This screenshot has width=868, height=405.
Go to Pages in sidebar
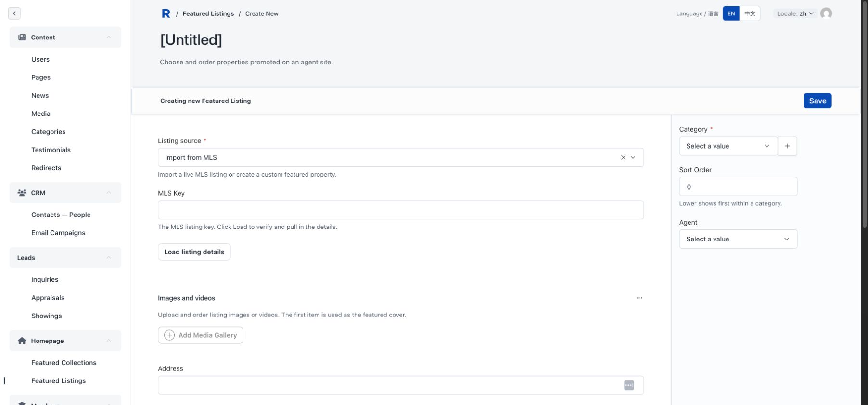41,77
